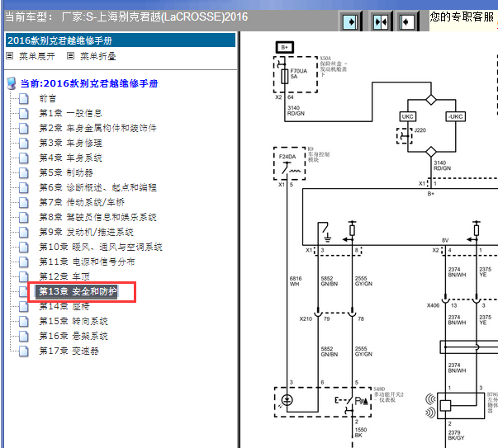The image size is (498, 448).
Task: Open 第17章 变速器
Action: [69, 351]
